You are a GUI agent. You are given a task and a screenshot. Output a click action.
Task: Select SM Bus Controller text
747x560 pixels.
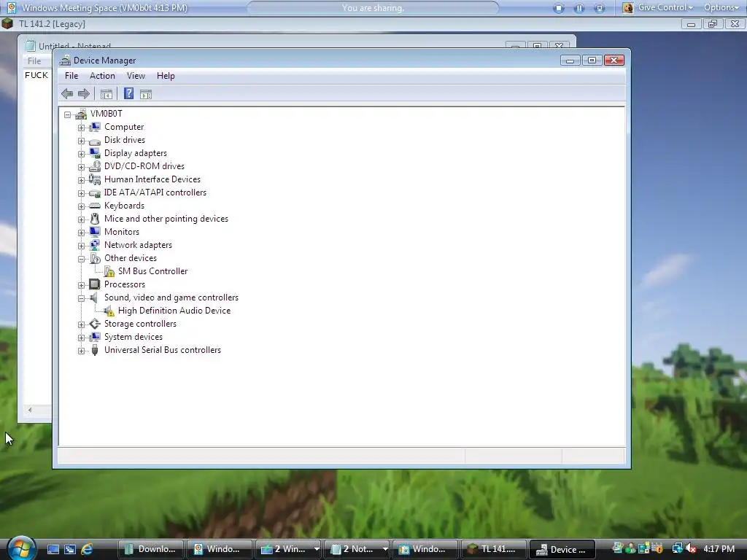point(153,271)
